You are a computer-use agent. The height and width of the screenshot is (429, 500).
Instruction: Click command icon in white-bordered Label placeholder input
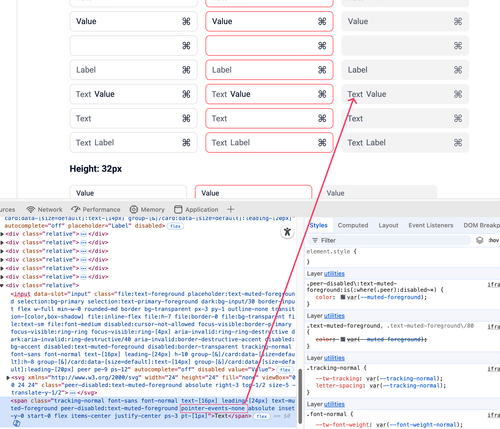pyautogui.click(x=186, y=70)
